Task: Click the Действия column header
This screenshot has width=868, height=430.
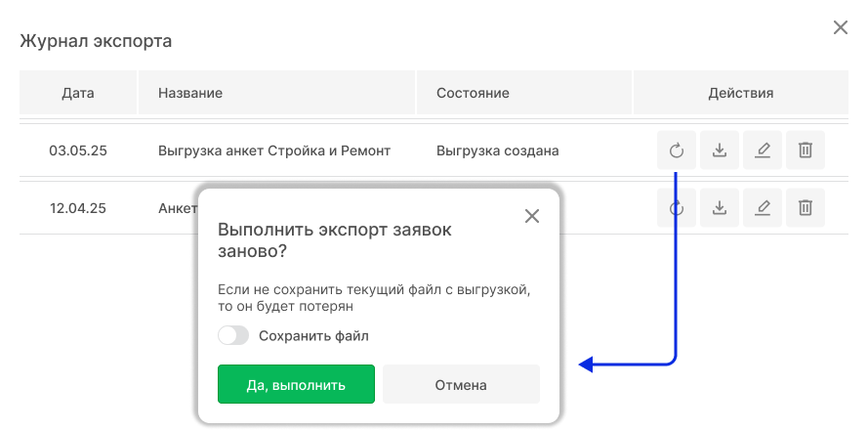Action: (740, 93)
